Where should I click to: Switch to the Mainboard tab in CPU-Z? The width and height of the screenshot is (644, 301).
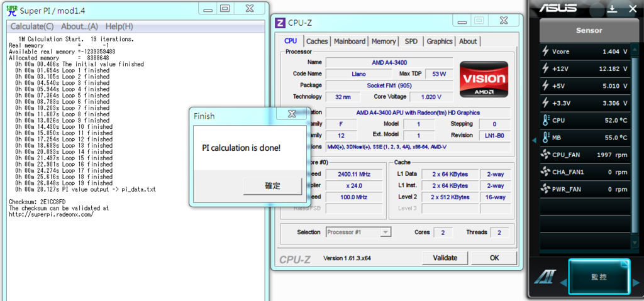(350, 41)
